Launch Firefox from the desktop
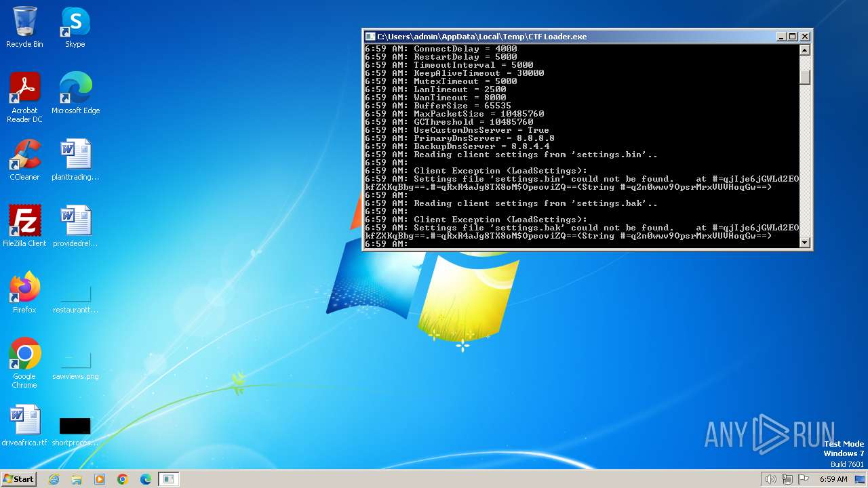Viewport: 868px width, 488px height. click(x=24, y=293)
